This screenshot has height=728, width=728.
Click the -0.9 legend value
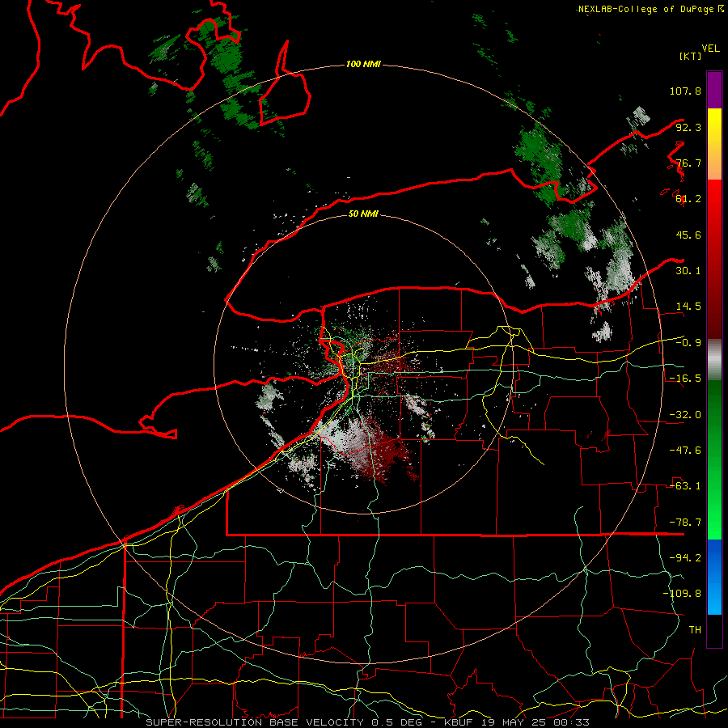tap(688, 343)
